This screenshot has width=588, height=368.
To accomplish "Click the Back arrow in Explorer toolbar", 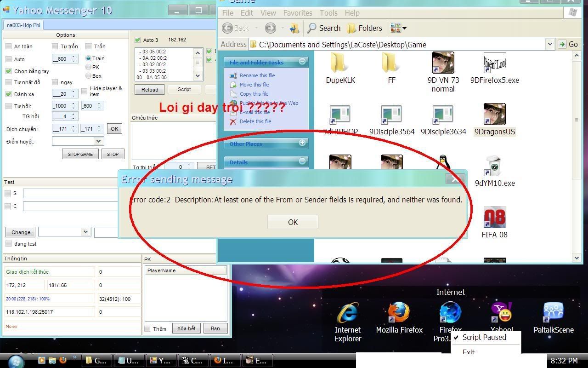I will tap(227, 28).
